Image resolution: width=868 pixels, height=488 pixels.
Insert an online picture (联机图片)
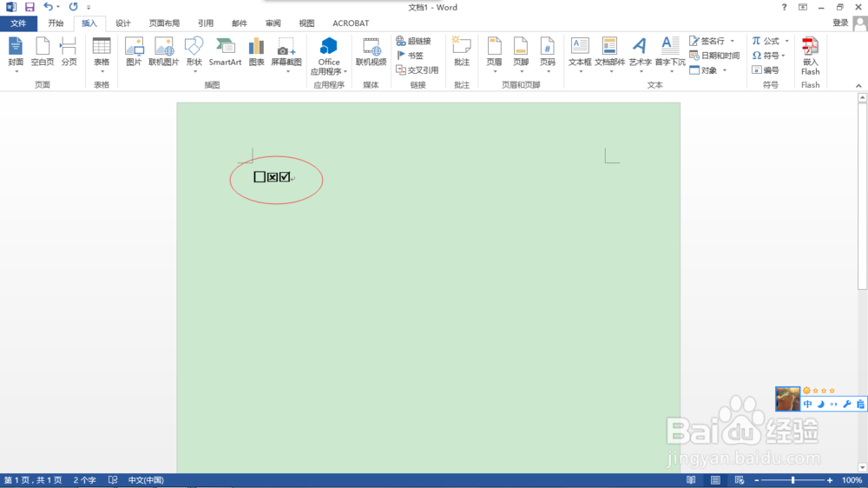coord(164,53)
